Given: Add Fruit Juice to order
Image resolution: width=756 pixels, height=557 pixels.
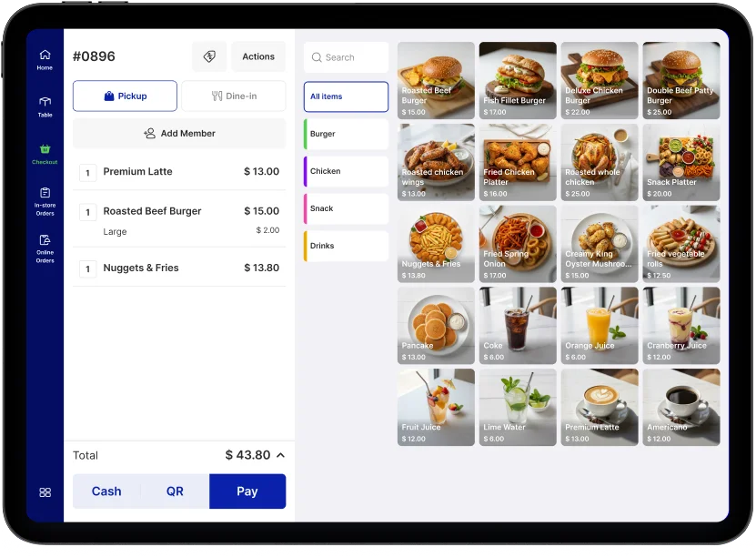Looking at the screenshot, I should click(436, 408).
